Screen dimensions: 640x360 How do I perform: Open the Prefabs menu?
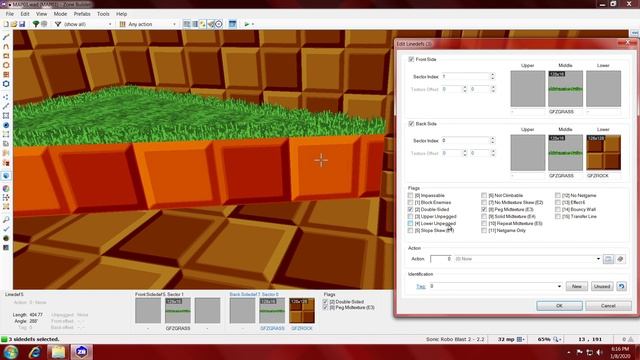pos(82,14)
